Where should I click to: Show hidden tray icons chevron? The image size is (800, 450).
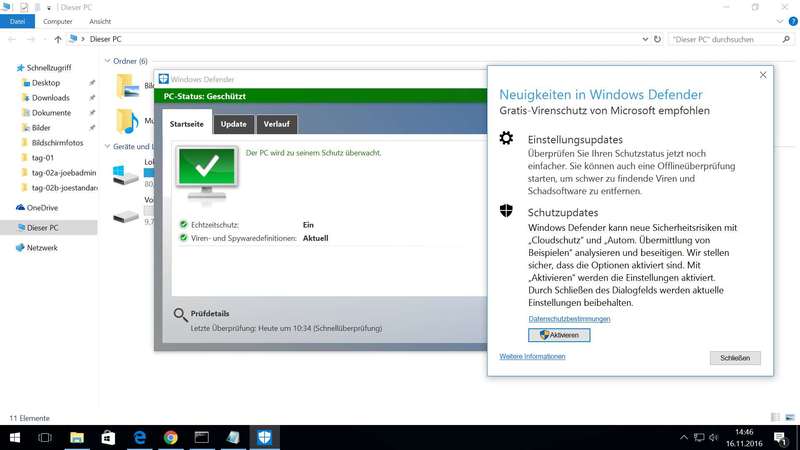click(x=684, y=438)
